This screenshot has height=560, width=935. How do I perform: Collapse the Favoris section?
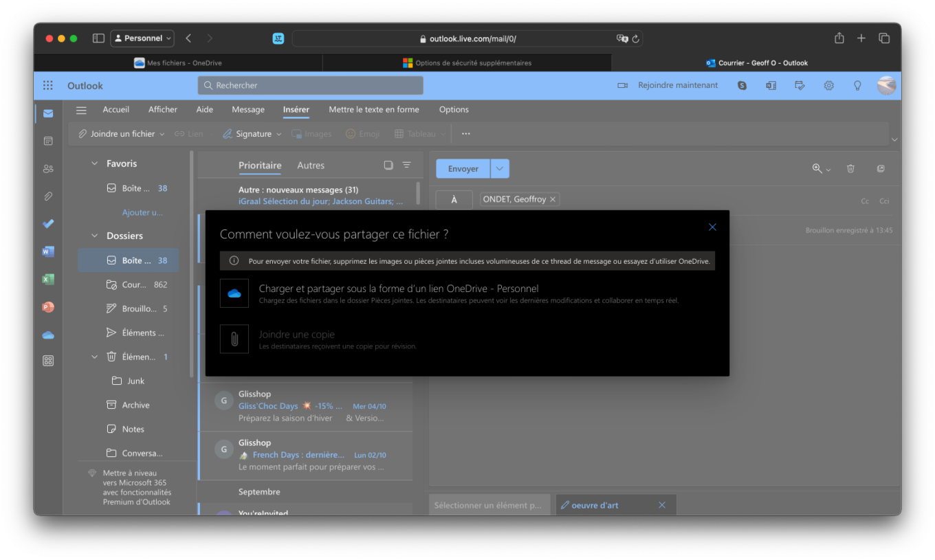95,164
